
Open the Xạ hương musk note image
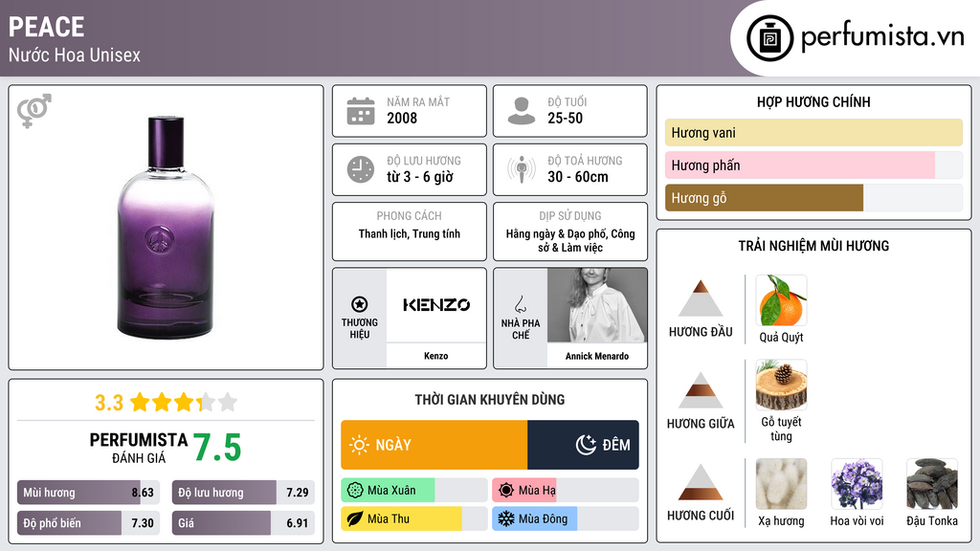(x=781, y=484)
